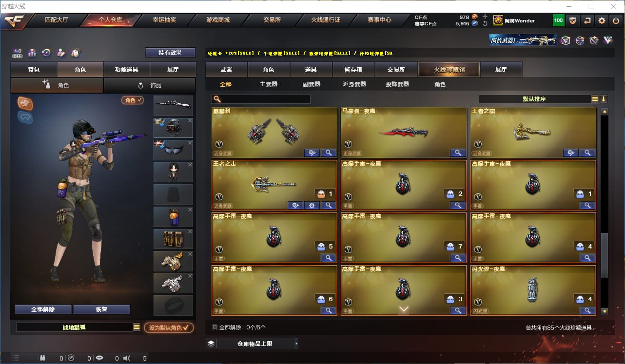Expand 仓库物品上限 panel arrow

[296, 344]
